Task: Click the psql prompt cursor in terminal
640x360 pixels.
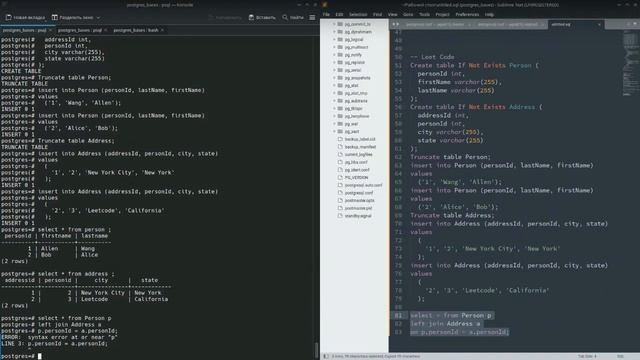Action: (x=40, y=356)
